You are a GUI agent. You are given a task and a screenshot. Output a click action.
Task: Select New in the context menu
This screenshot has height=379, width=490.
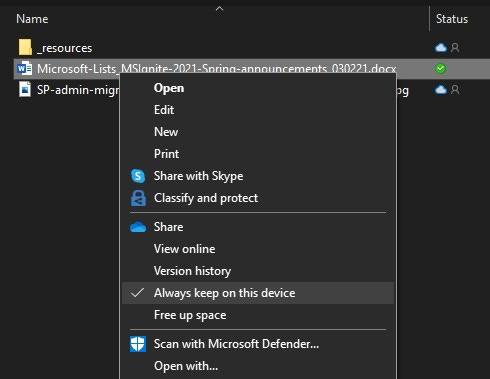[258, 132]
